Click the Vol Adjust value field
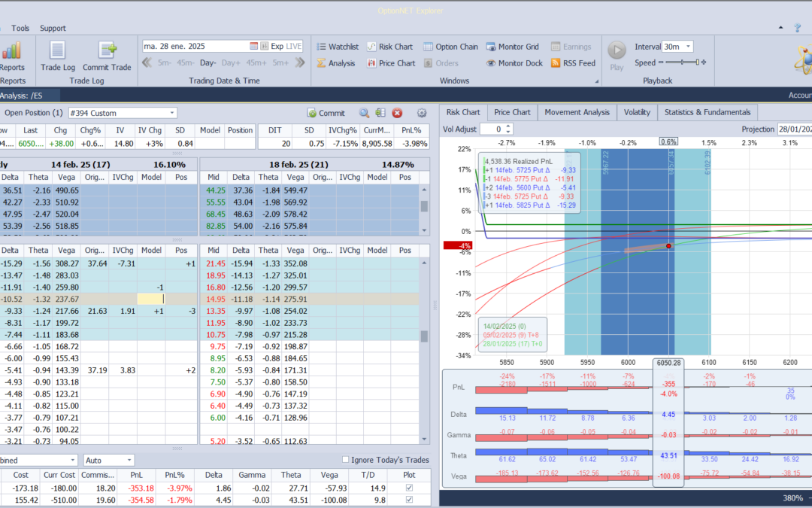The width and height of the screenshot is (812, 508). coord(492,129)
